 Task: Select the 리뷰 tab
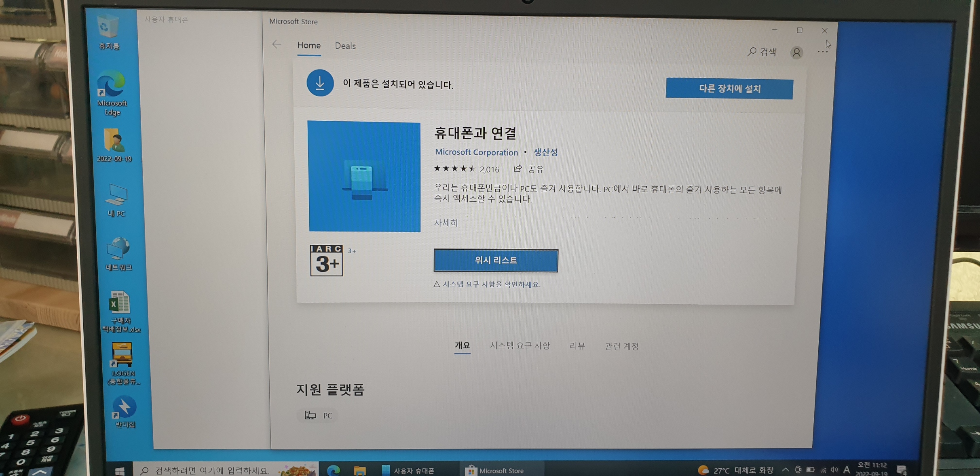[577, 346]
